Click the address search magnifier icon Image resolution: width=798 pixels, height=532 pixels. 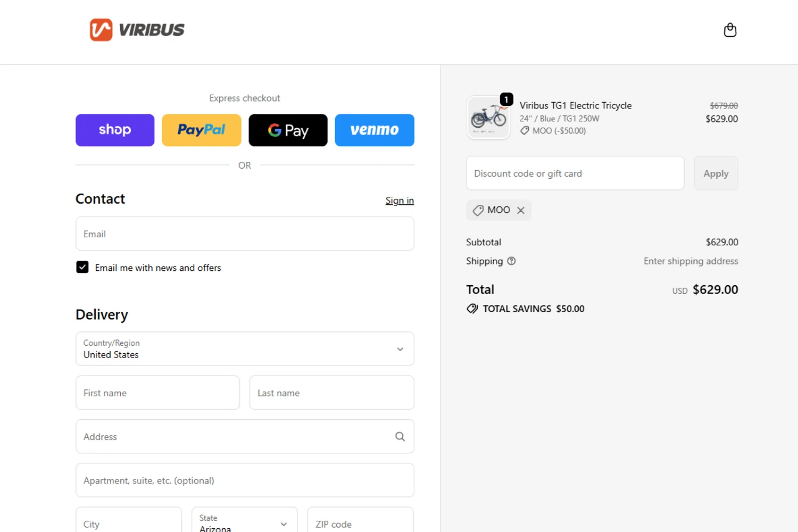[x=400, y=436]
